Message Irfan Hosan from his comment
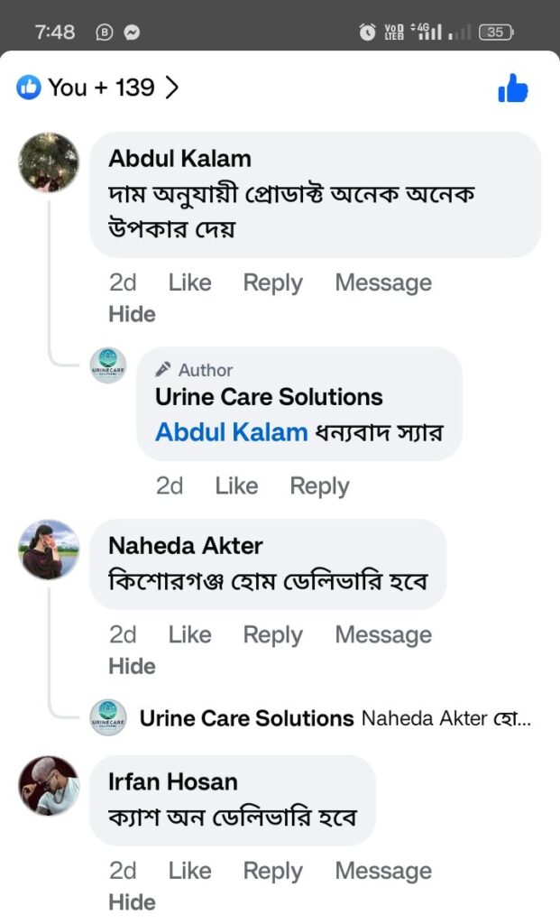560x924 pixels. [x=383, y=871]
